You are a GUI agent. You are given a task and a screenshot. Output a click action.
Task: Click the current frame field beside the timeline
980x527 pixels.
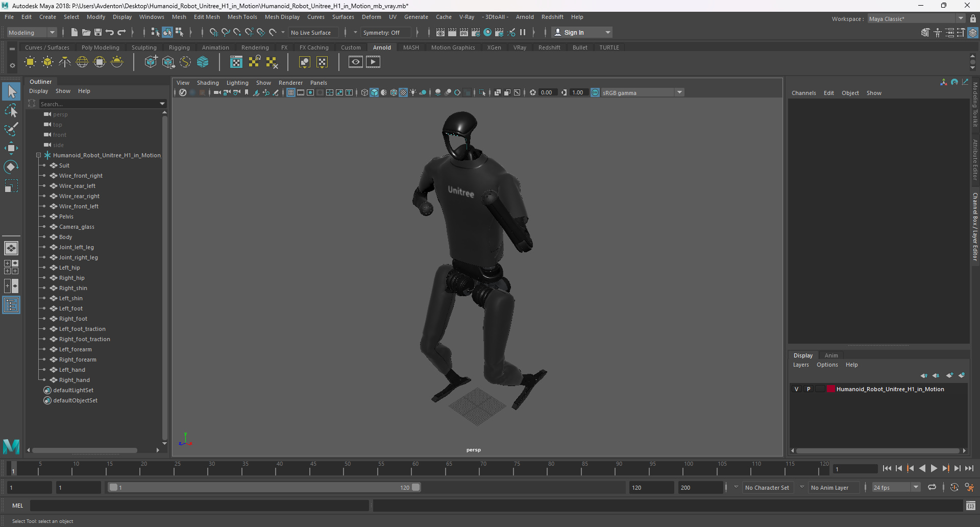pyautogui.click(x=855, y=469)
